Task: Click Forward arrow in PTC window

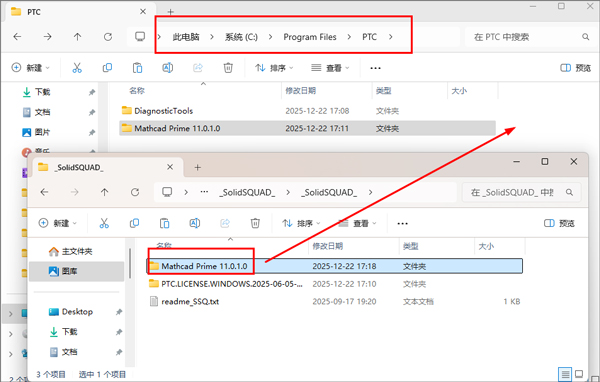Action: [47, 37]
